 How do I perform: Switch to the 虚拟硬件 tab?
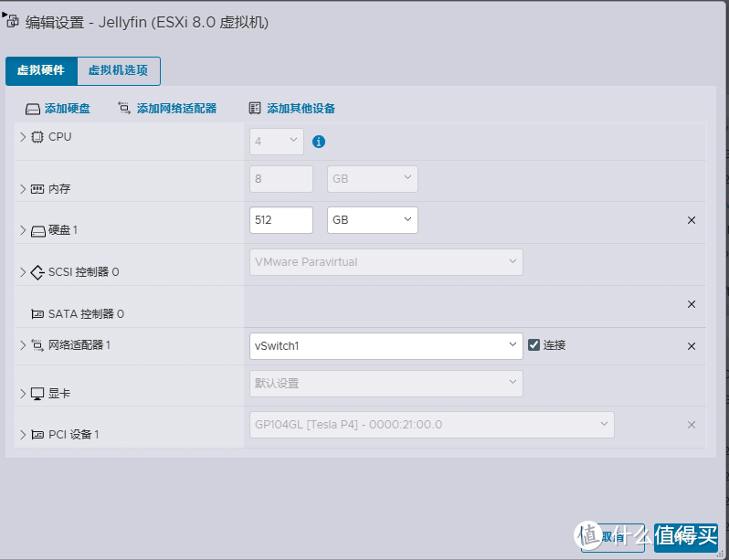point(41,70)
